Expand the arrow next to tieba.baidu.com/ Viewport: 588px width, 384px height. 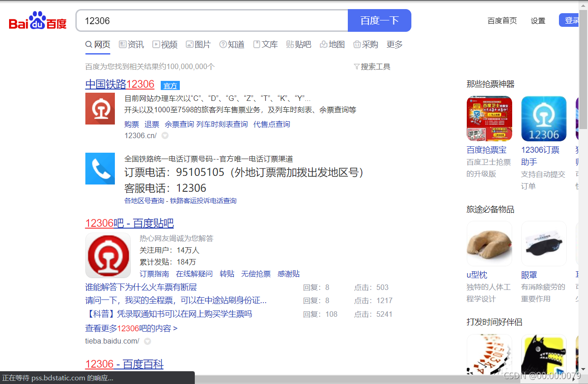pos(148,341)
